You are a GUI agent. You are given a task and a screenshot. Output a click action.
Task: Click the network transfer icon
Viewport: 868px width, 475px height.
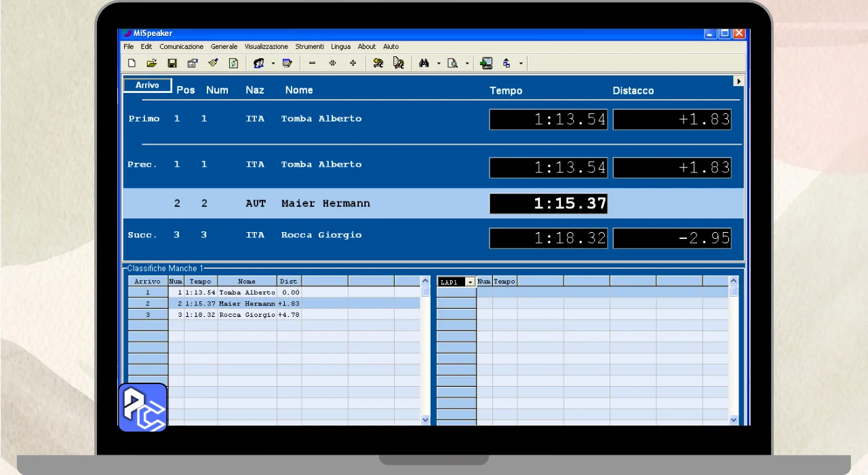[x=507, y=63]
